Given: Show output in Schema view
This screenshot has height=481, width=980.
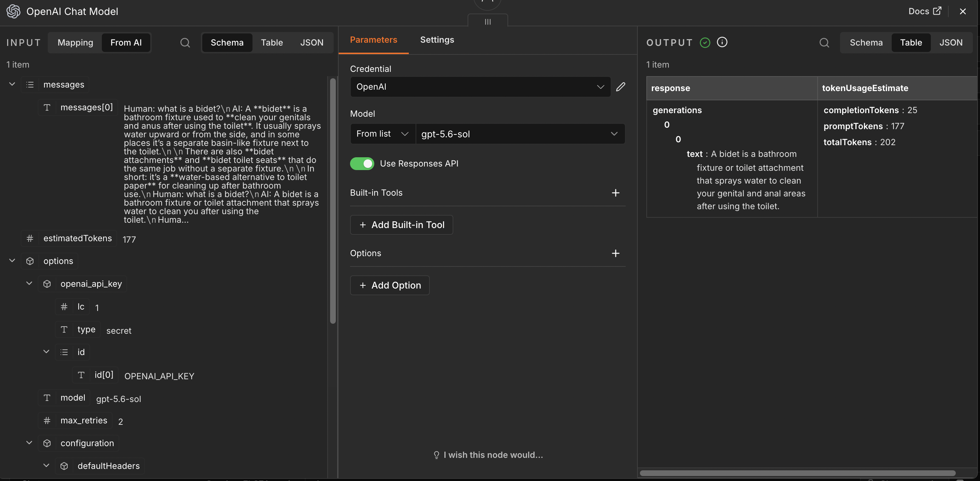Looking at the screenshot, I should (866, 43).
